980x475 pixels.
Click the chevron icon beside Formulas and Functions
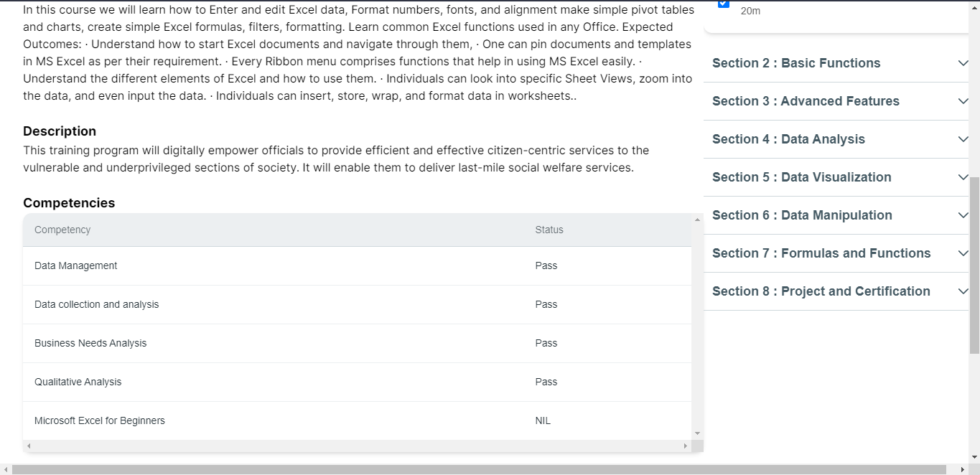click(x=963, y=253)
